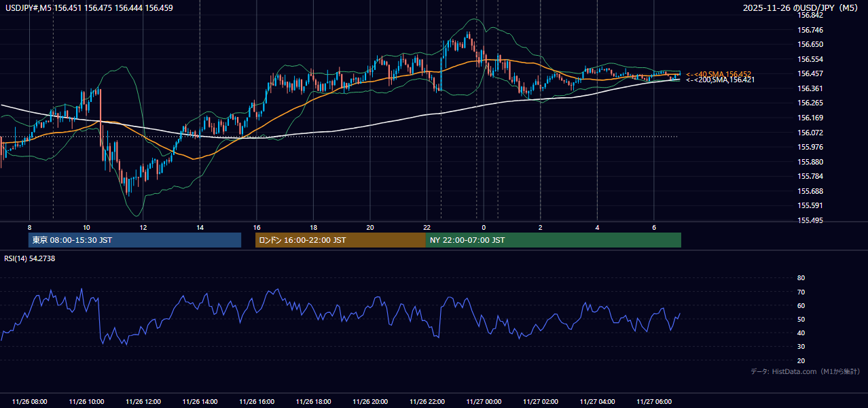Viewport: 868px width, 408px height.
Task: Click the bottom date label 11/27 04:00
Action: point(598,402)
